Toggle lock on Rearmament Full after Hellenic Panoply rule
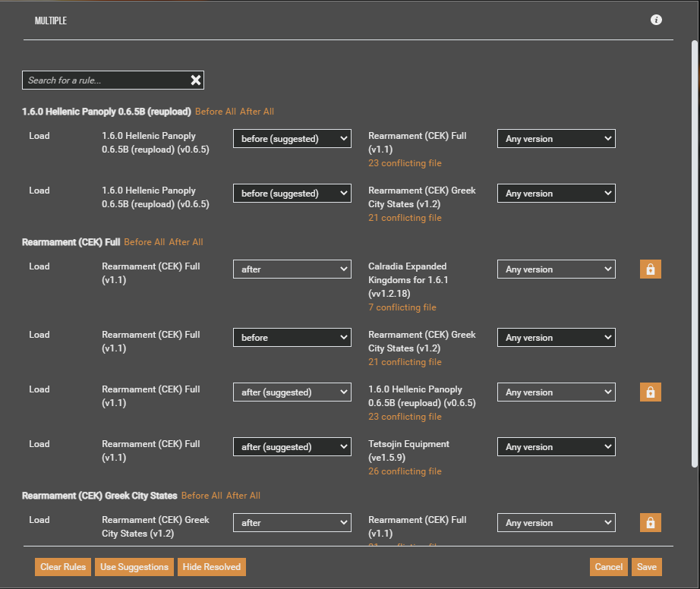Image resolution: width=700 pixels, height=589 pixels. tap(650, 392)
